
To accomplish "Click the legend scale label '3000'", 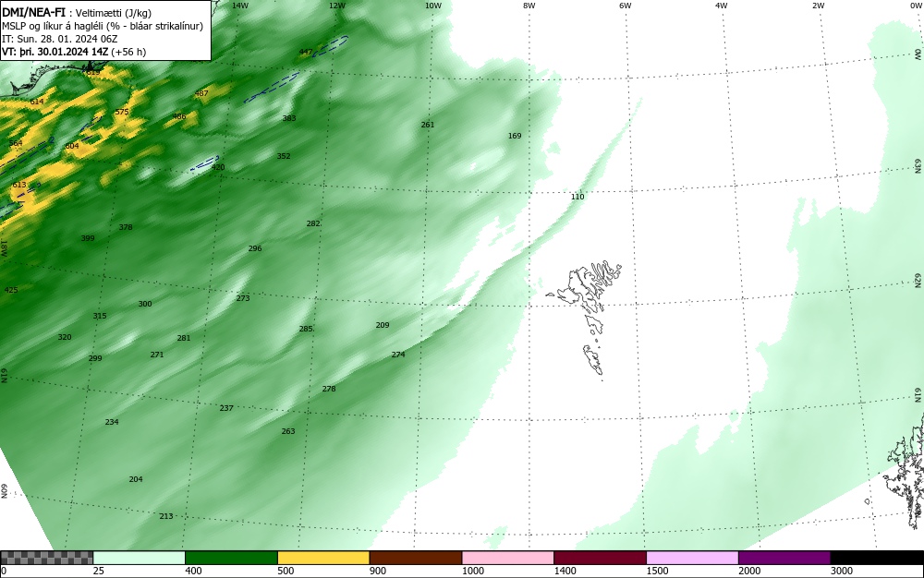I will (x=842, y=571).
